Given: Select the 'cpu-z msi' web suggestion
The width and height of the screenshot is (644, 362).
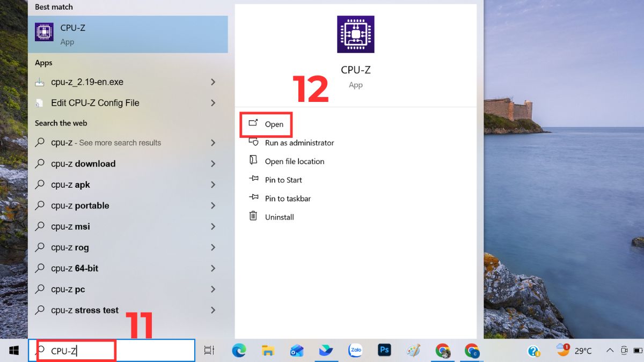Looking at the screenshot, I should point(70,226).
